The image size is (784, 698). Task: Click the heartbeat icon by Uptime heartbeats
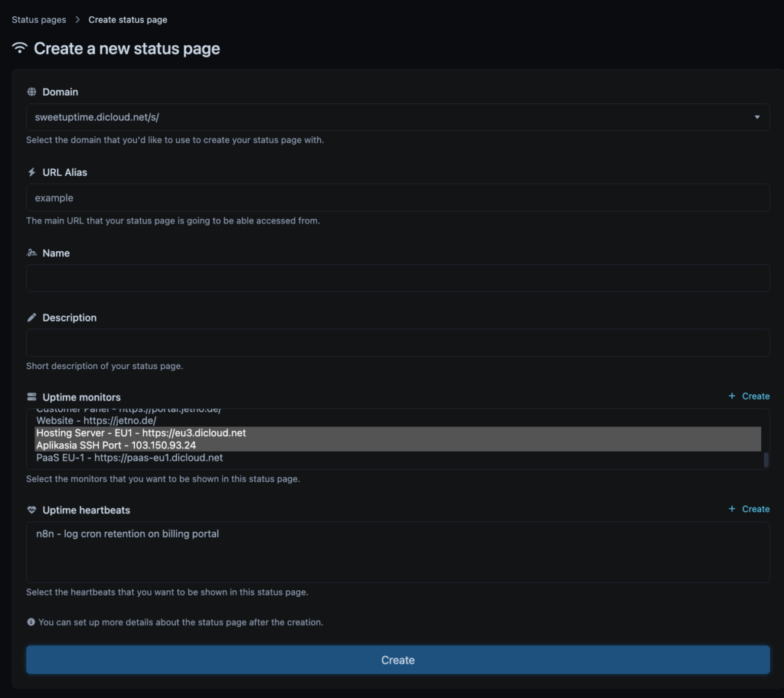pyautogui.click(x=31, y=510)
